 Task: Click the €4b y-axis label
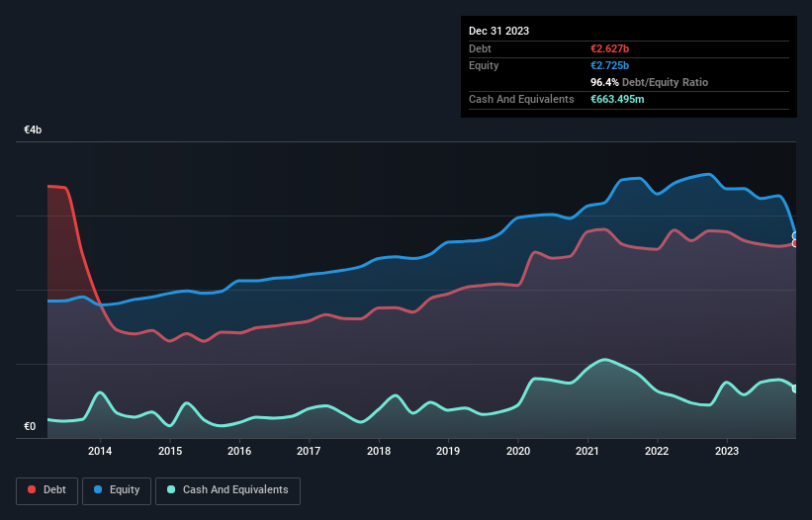33,130
